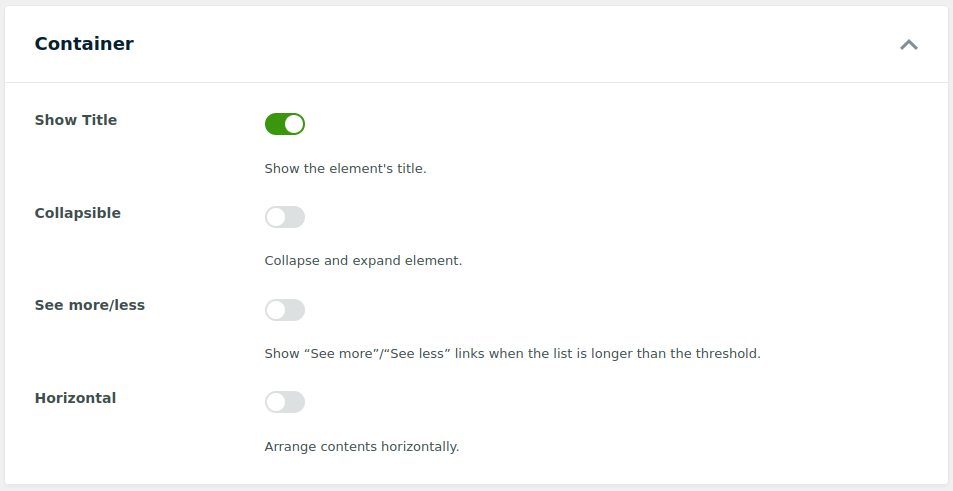Turn on the See more/less switch
953x491 pixels.
coord(284,310)
